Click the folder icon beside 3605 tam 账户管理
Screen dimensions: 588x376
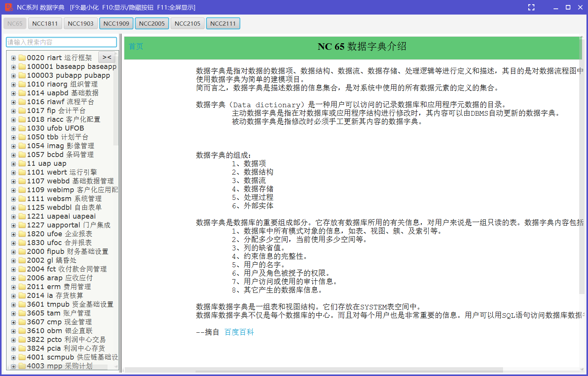tap(22, 313)
